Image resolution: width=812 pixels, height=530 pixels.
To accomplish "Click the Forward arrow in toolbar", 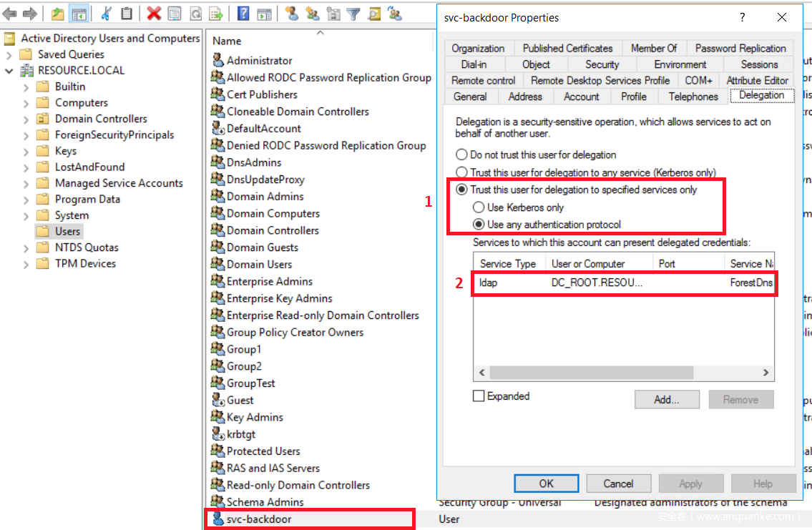I will pos(30,14).
